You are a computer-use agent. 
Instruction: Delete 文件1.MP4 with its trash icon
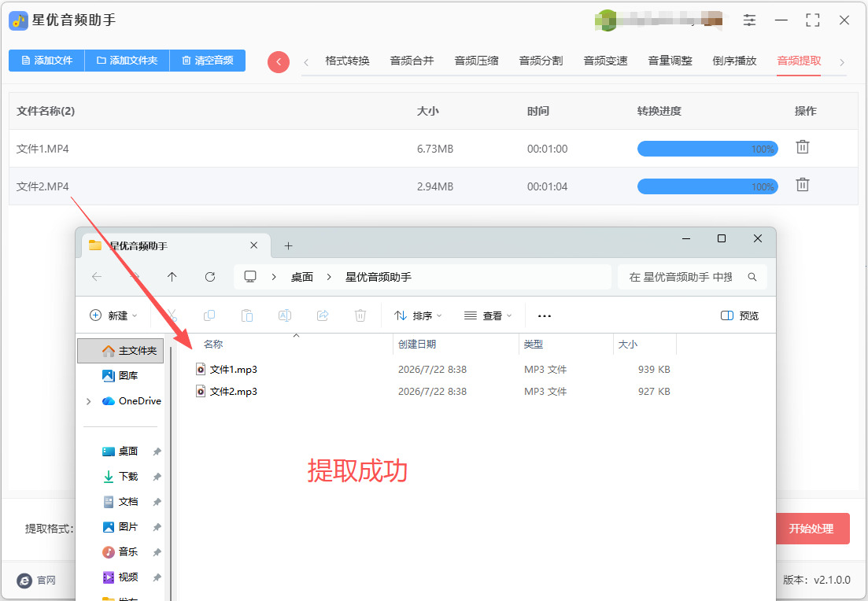pyautogui.click(x=802, y=147)
